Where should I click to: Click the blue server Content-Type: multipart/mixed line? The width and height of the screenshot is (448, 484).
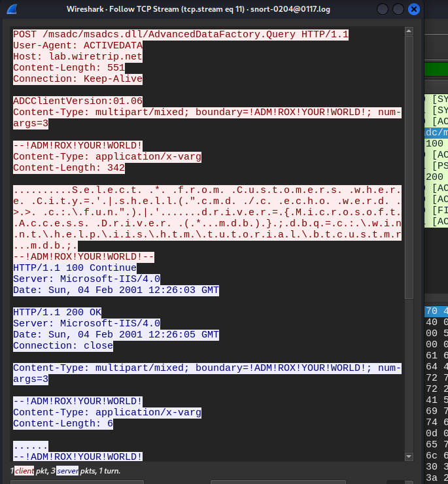(x=207, y=373)
